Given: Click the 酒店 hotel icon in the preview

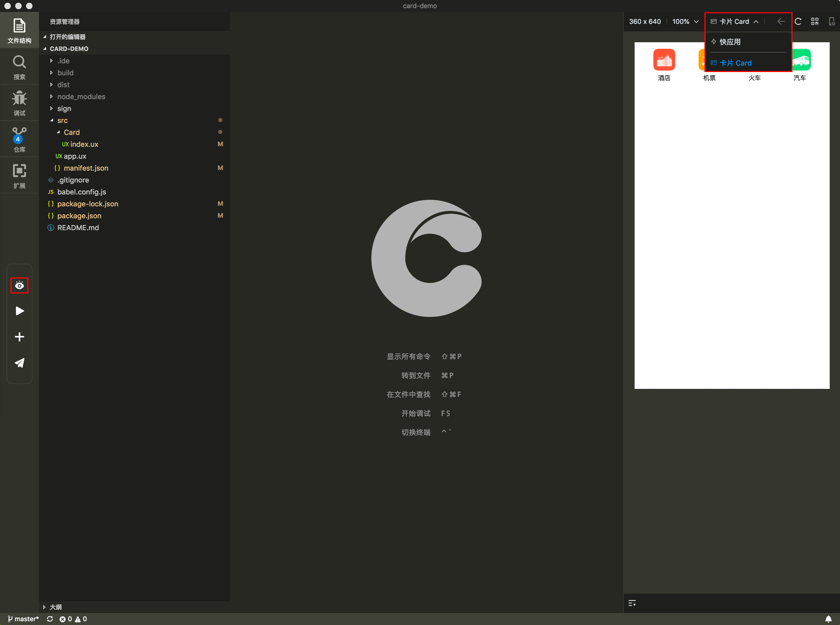Looking at the screenshot, I should (664, 60).
